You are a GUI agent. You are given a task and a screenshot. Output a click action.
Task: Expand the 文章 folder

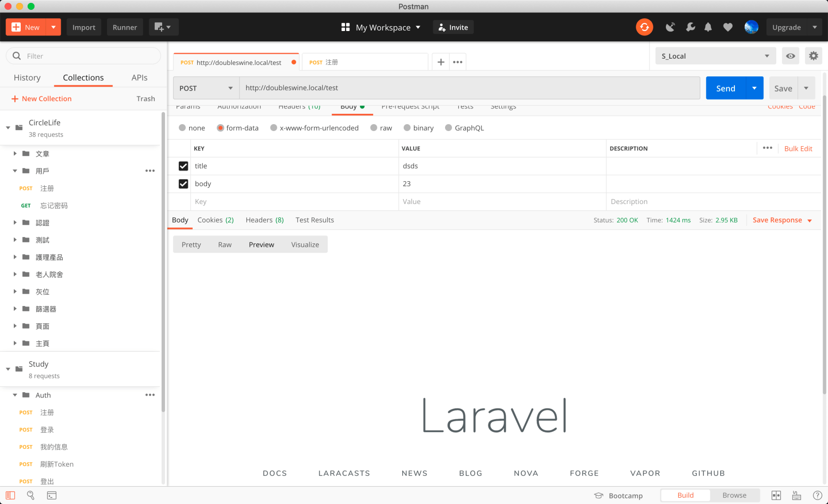(x=15, y=154)
